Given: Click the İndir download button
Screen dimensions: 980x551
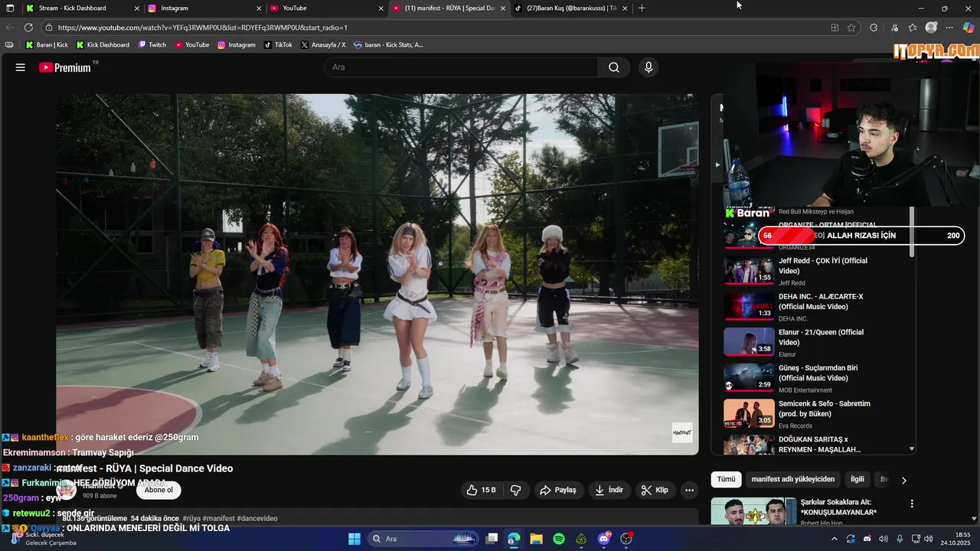Looking at the screenshot, I should [x=609, y=490].
